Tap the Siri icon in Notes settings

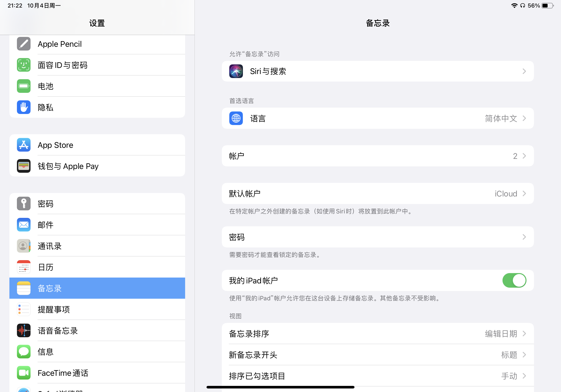tap(236, 71)
